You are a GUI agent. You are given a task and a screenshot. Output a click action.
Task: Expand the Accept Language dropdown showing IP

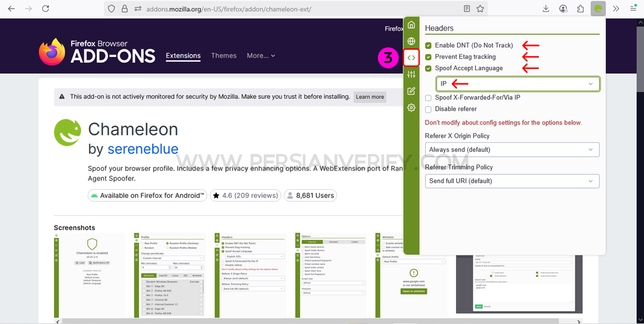click(517, 84)
